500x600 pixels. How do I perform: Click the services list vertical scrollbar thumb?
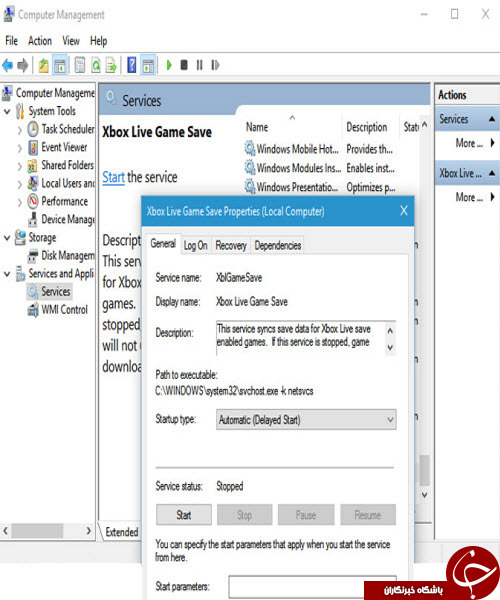pos(424,470)
